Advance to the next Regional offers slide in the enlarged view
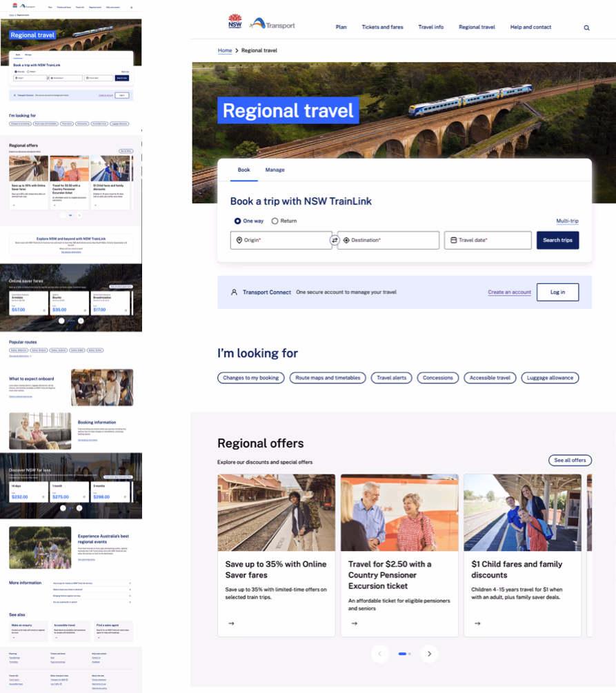Image resolution: width=616 pixels, height=693 pixels. click(429, 654)
